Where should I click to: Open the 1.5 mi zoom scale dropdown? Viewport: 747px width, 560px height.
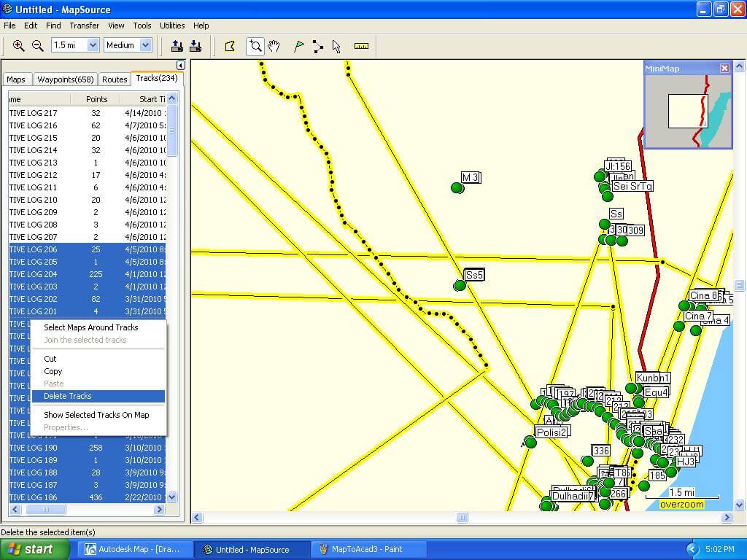93,45
